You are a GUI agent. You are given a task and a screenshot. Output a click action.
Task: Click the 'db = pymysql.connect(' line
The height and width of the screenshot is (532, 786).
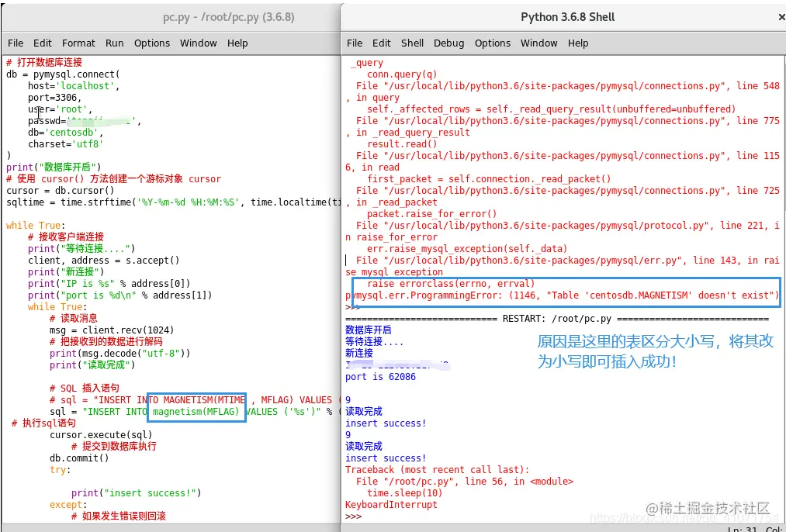coord(63,74)
